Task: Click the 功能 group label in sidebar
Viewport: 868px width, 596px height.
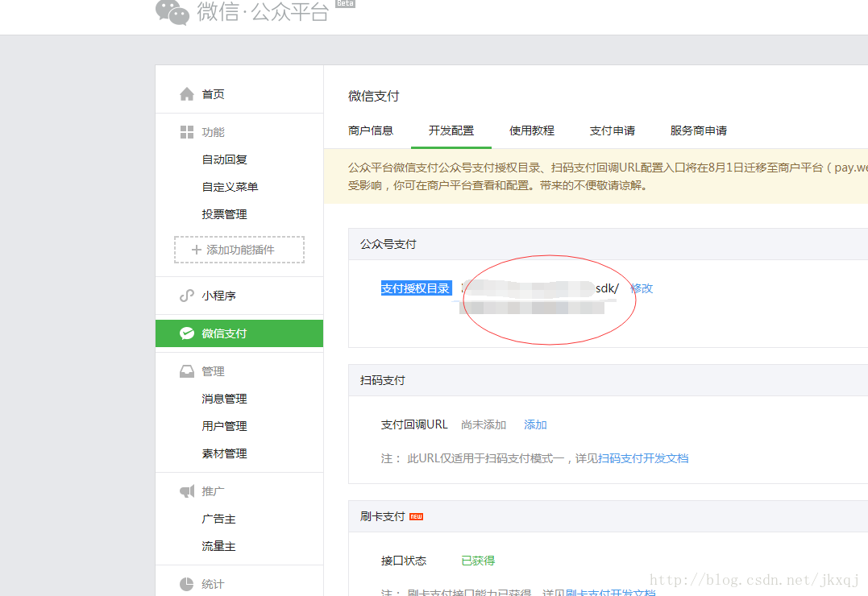Action: (x=213, y=132)
